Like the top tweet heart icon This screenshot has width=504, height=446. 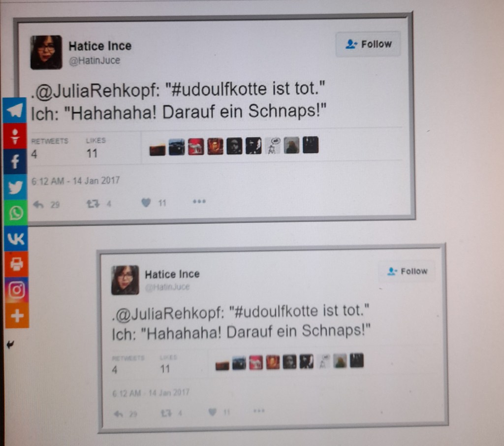coord(146,203)
